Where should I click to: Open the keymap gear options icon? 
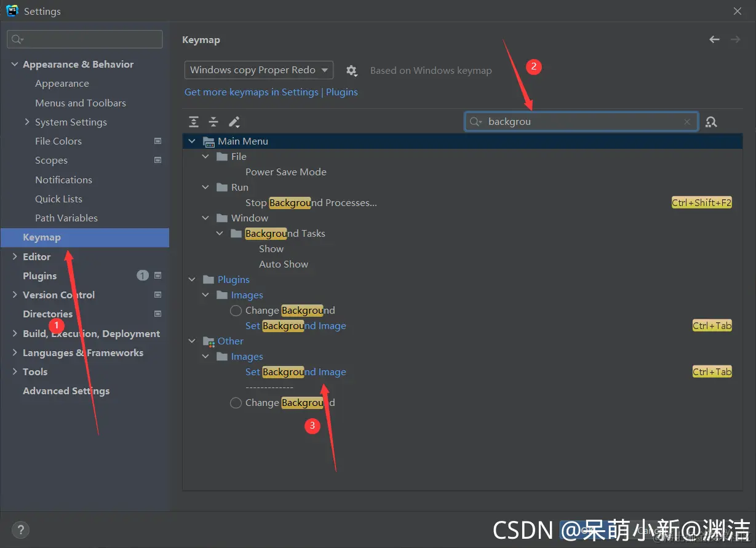point(351,70)
